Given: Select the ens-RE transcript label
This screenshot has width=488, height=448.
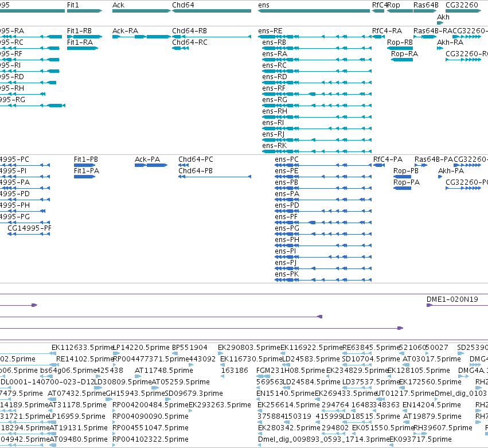Looking at the screenshot, I should click(270, 31).
